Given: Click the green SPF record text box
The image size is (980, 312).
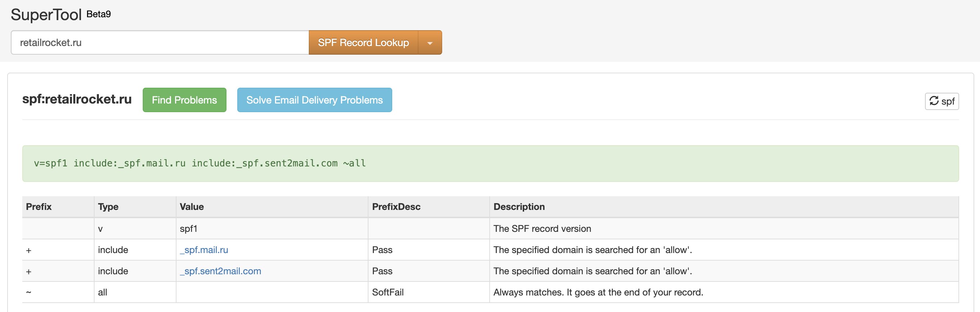Looking at the screenshot, I should click(490, 164).
